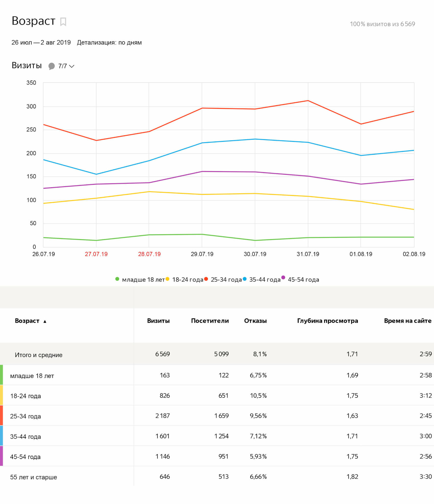Sort table by Посетители column
This screenshot has height=504, width=434.
click(x=210, y=321)
